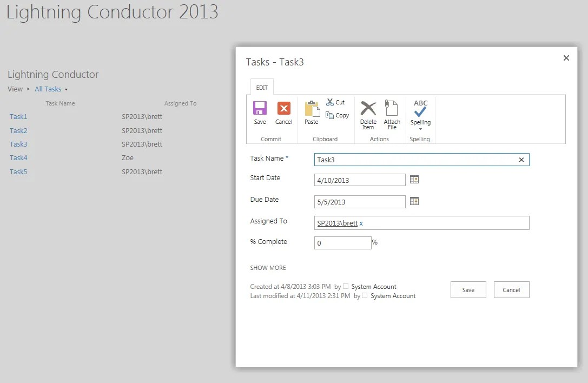The width and height of the screenshot is (588, 383).
Task: Click the Attach File paperclip icon
Action: pos(391,108)
